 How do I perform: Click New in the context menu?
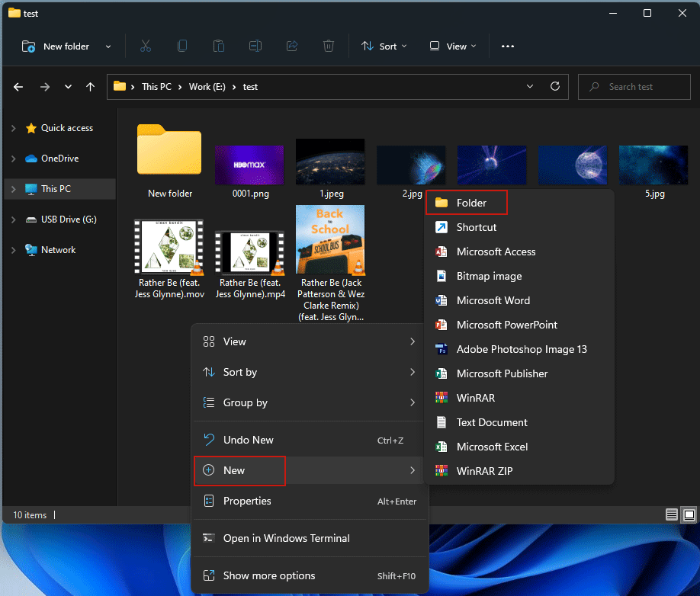(309, 470)
